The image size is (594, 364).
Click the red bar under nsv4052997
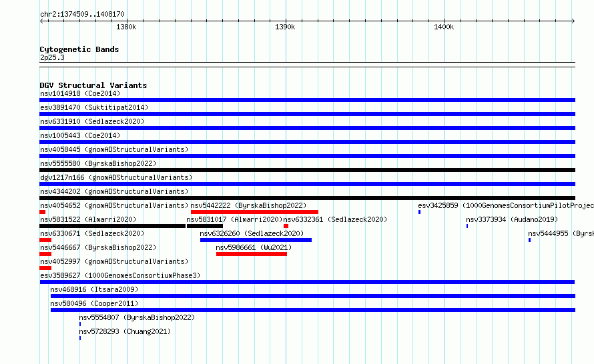45,268
